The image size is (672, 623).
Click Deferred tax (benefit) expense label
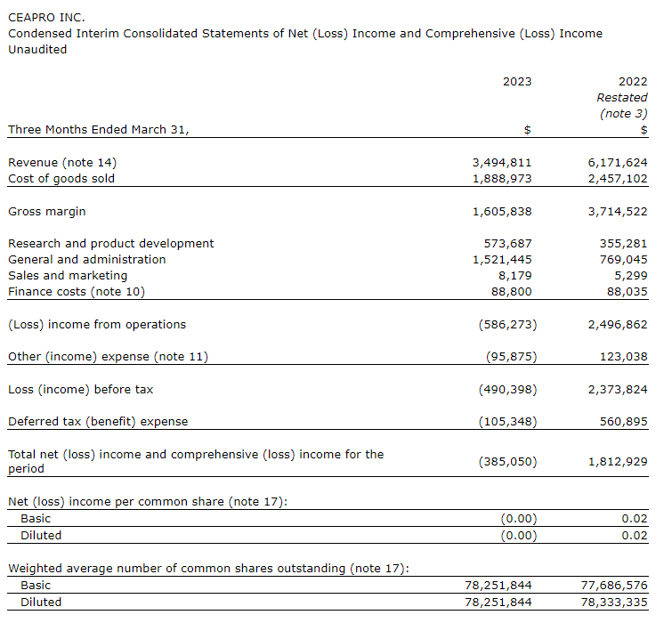98,422
